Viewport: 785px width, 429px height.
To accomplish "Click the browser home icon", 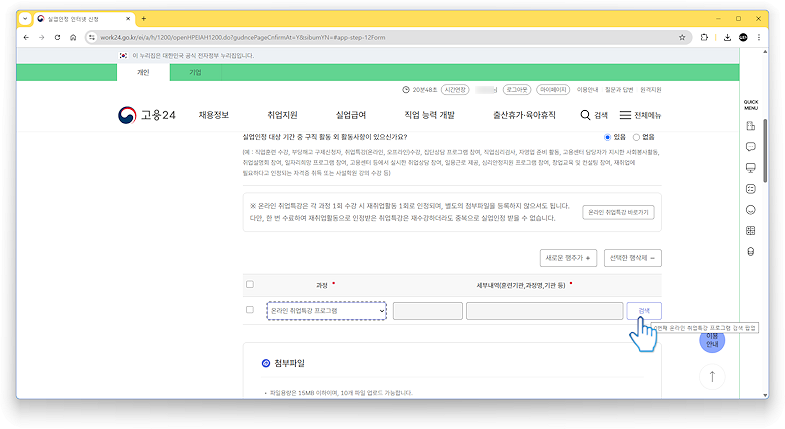I will [x=73, y=38].
